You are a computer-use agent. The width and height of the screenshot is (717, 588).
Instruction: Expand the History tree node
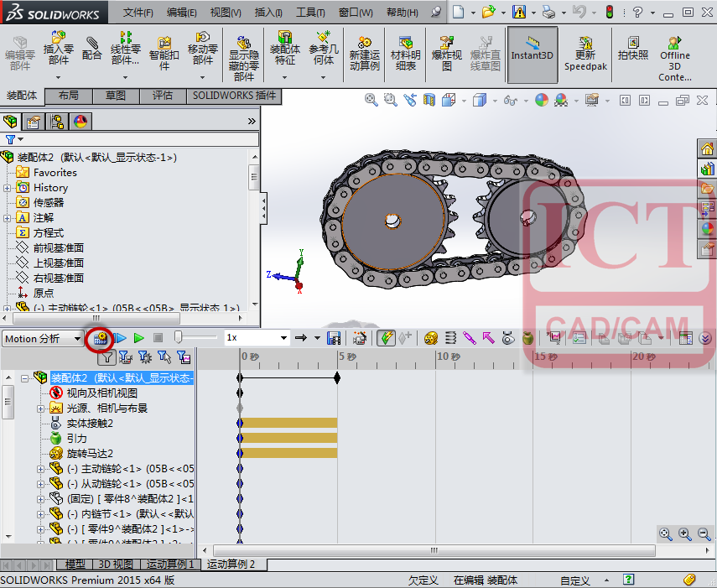click(7, 188)
